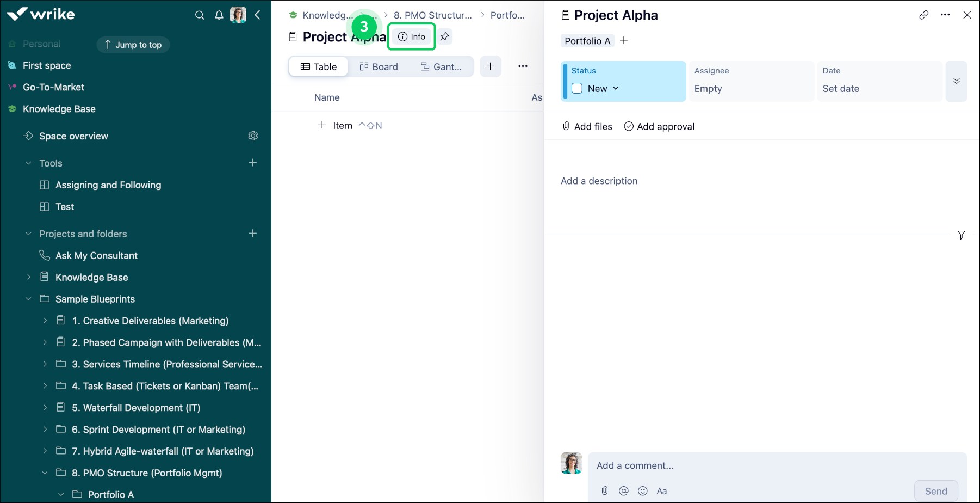
Task: Collapse the left sidebar
Action: [258, 15]
